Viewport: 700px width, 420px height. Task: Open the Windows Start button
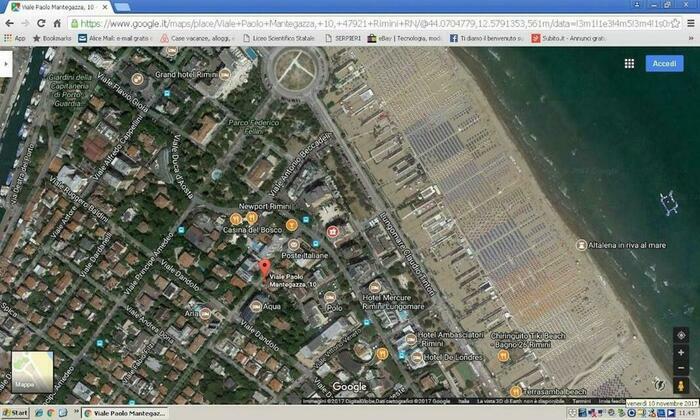(x=15, y=413)
